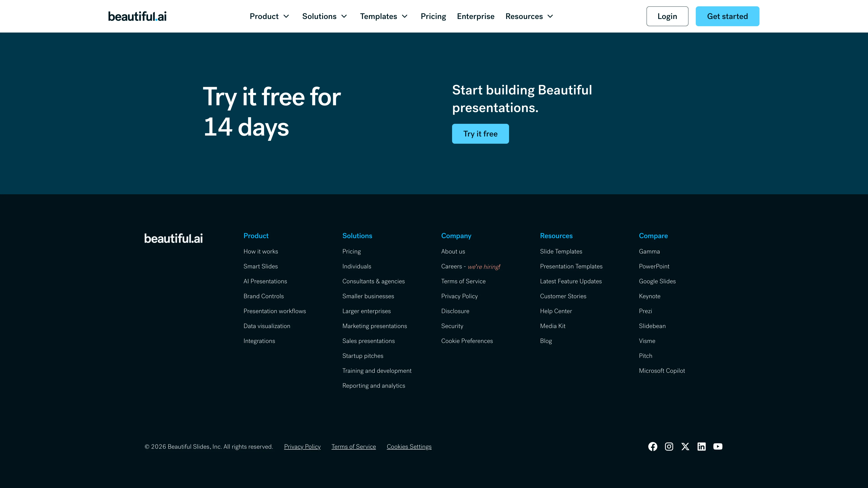Open the YouTube social icon
Image resolution: width=868 pixels, height=488 pixels.
click(718, 447)
